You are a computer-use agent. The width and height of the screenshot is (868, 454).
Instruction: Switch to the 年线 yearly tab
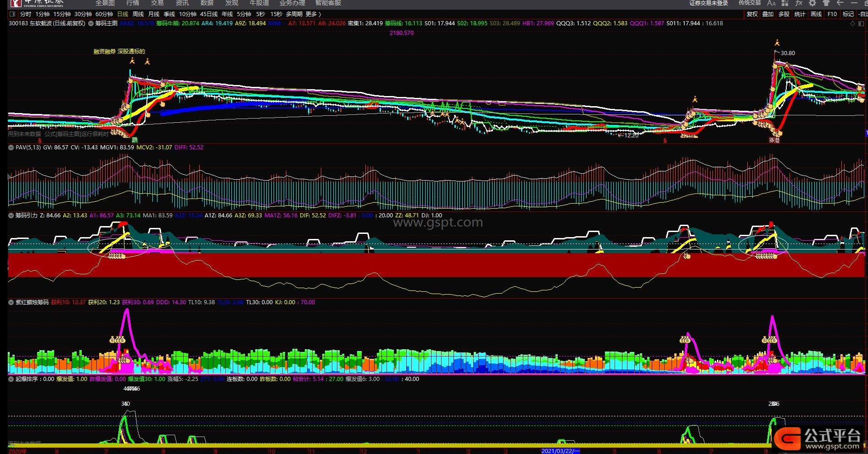point(227,14)
